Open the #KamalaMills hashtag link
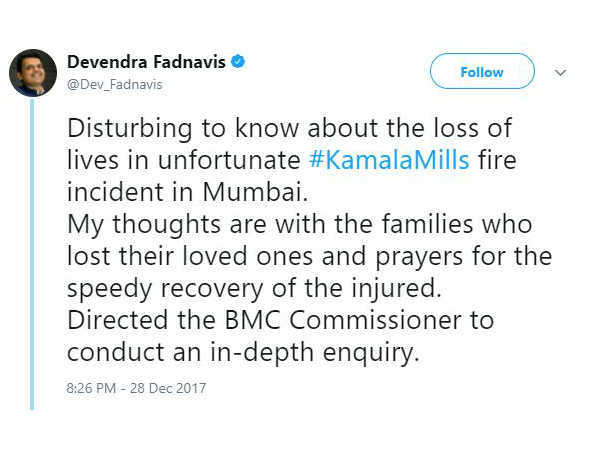The image size is (600, 450). click(389, 160)
